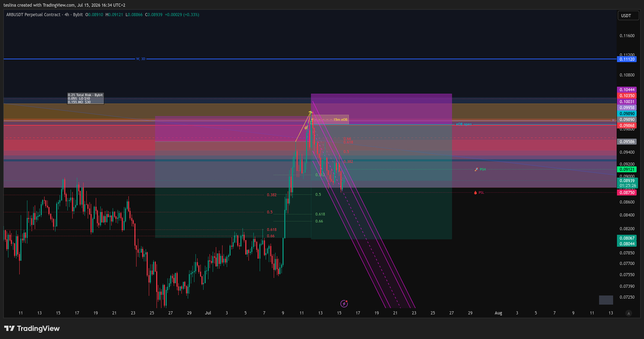Viewport: 644px width, 339px height.
Task: Click the Aug date label on time axis
Action: click(499, 312)
